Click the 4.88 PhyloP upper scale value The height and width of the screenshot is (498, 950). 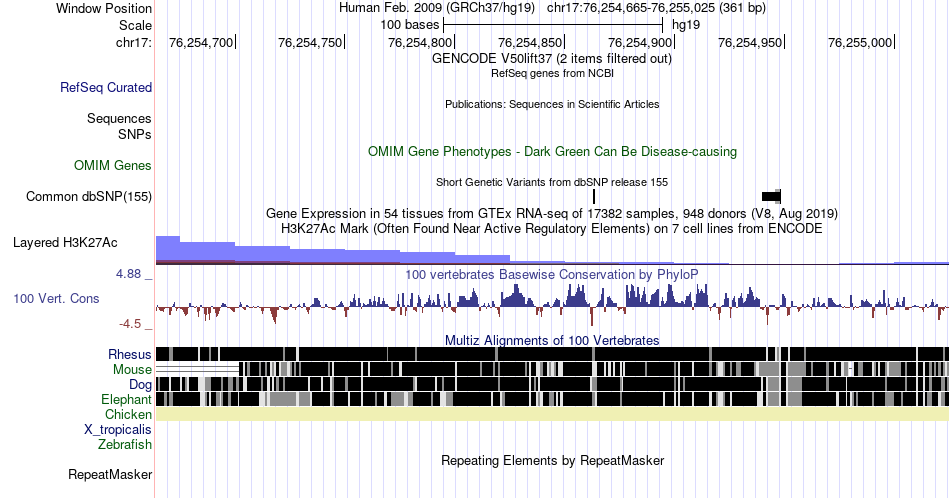(x=128, y=274)
